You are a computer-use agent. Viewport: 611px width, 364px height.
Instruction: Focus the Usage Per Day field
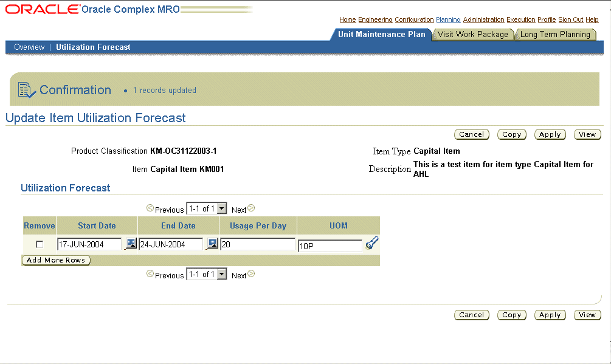coord(258,244)
